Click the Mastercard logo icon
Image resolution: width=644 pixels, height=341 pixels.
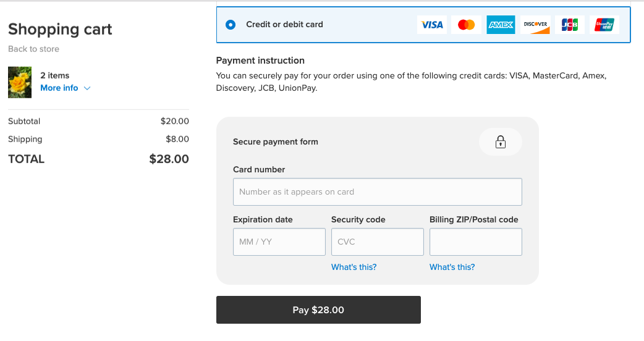[466, 25]
